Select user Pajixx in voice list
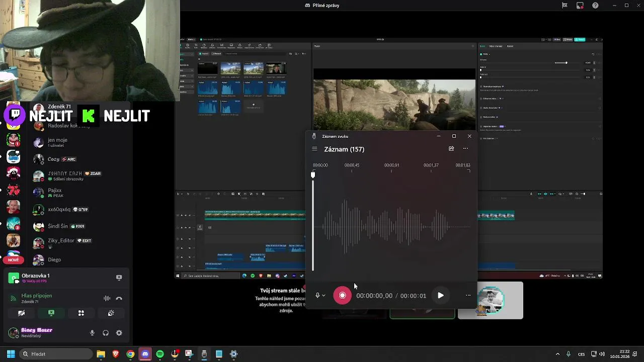644x362 pixels. [x=55, y=193]
